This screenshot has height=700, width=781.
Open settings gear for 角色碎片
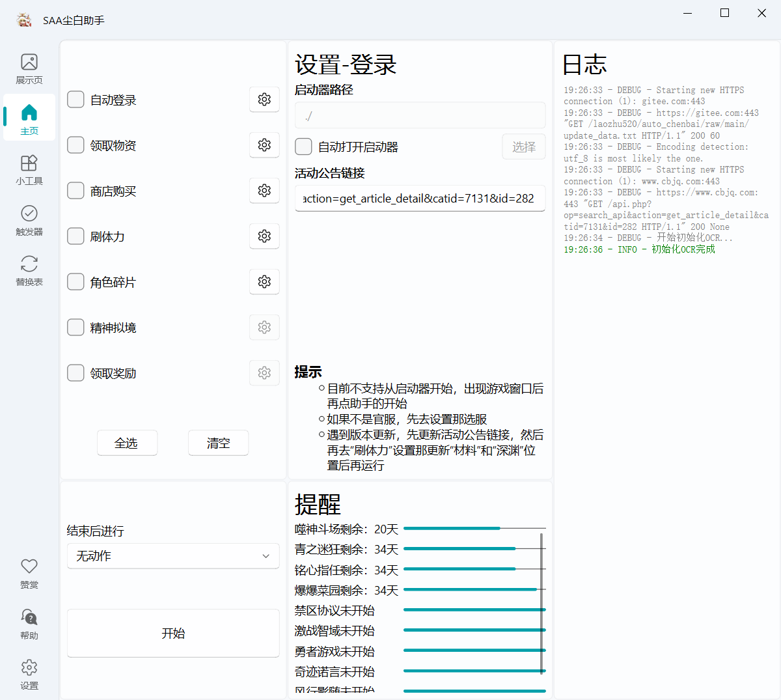click(x=264, y=282)
